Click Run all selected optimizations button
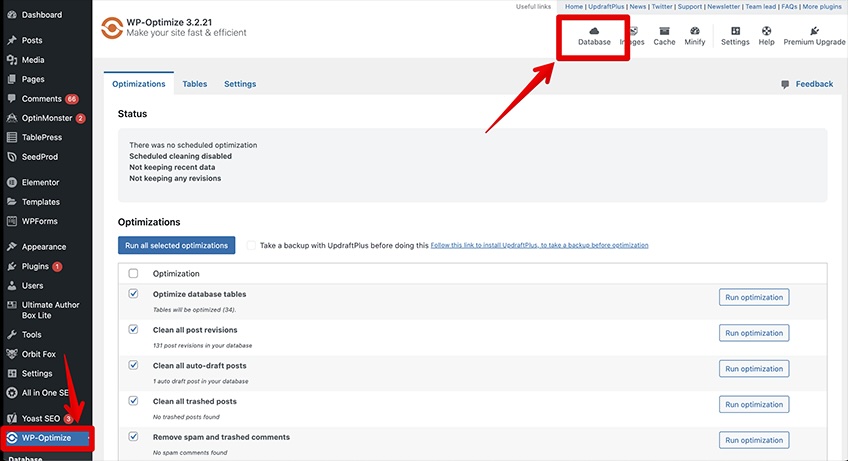Screen dimensions: 848x461 coord(176,245)
